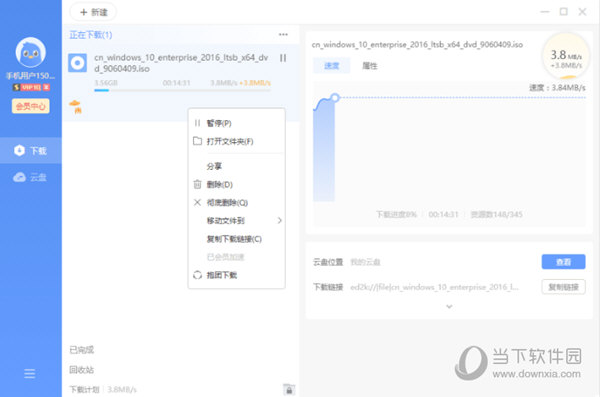Expand the 移动文件到 submenu arrow

click(280, 221)
